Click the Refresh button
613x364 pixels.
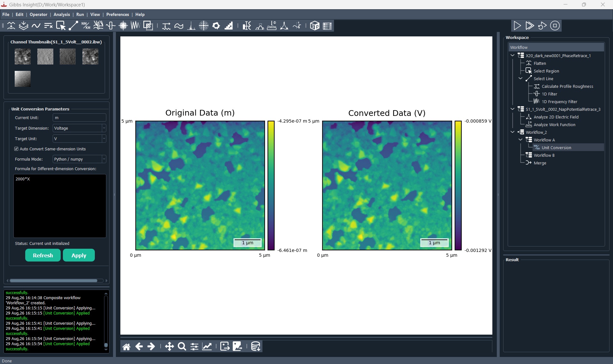[43, 255]
